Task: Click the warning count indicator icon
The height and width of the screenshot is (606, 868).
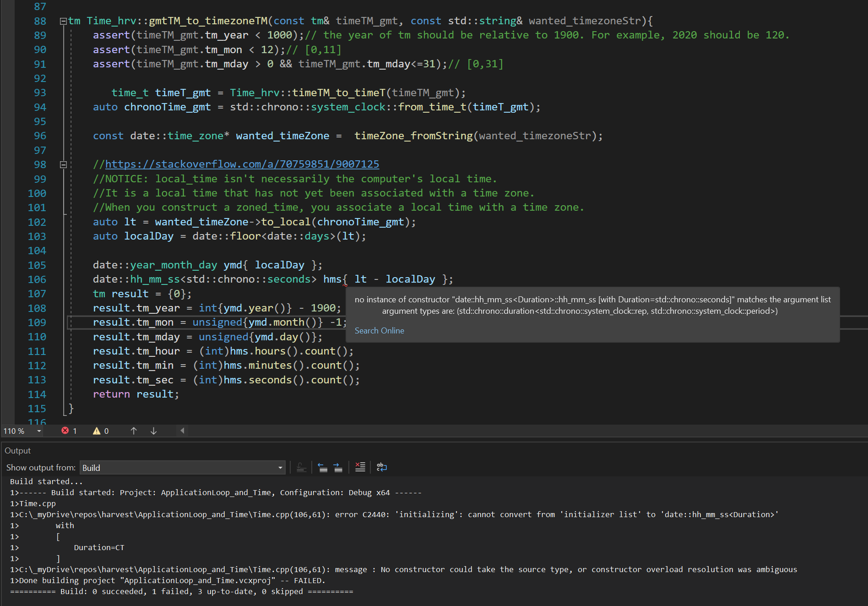Action: click(x=97, y=431)
